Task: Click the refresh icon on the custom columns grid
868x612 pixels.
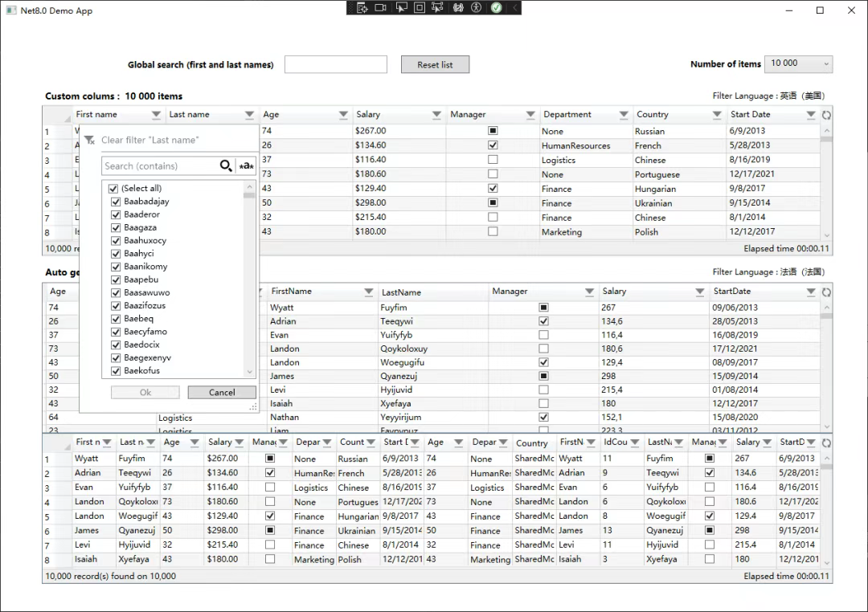Action: (828, 114)
